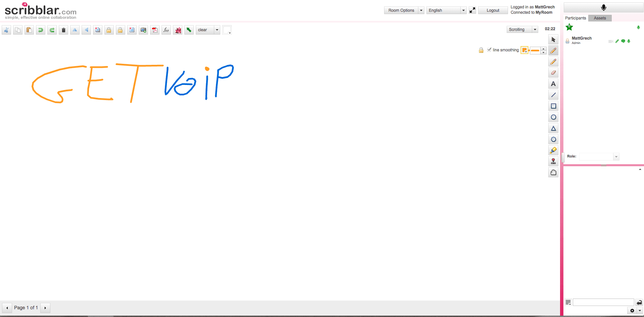Click the chat message input field

[603, 303]
